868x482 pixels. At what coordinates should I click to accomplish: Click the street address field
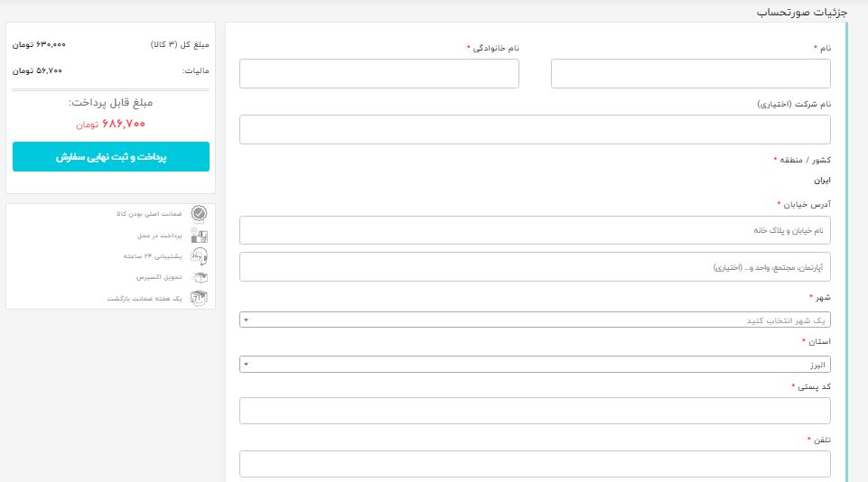click(x=535, y=230)
